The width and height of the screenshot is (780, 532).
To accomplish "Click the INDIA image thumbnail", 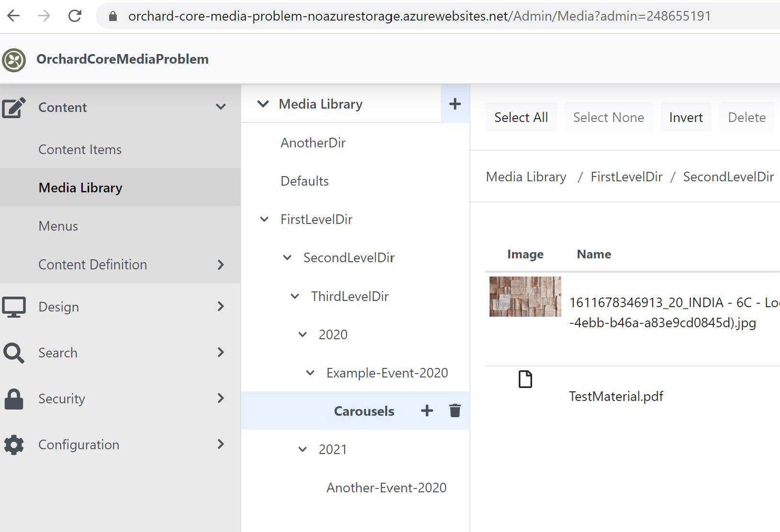I will pos(525,297).
